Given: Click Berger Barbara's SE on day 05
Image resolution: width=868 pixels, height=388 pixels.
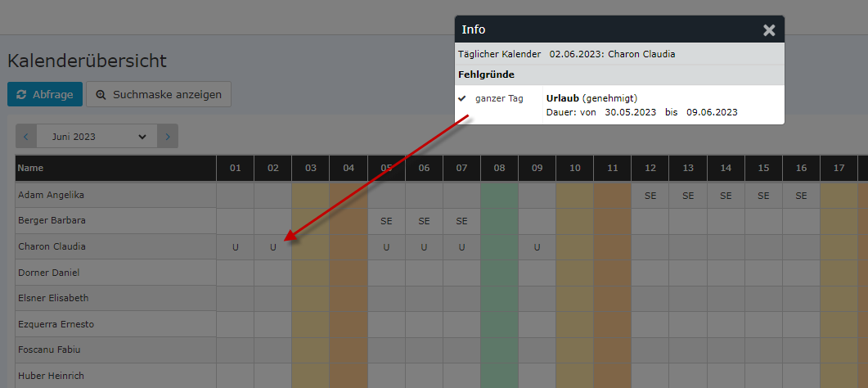Looking at the screenshot, I should (386, 221).
